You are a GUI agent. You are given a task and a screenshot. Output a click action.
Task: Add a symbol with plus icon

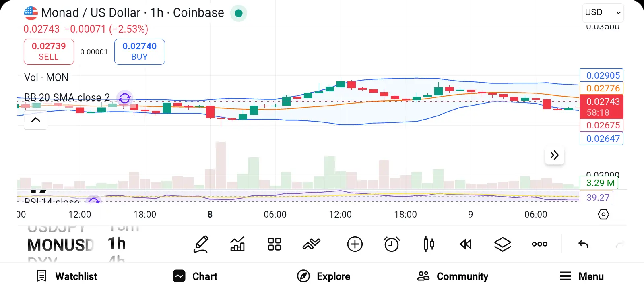pos(355,244)
